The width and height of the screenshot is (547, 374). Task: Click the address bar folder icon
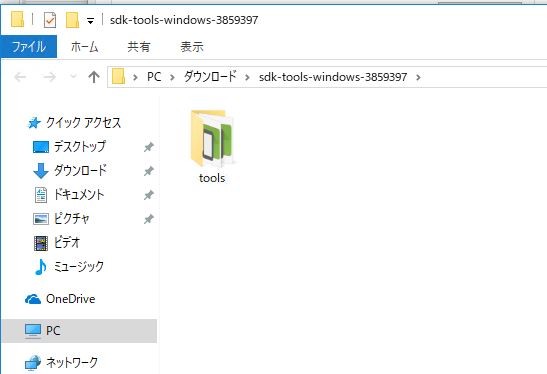pyautogui.click(x=118, y=76)
